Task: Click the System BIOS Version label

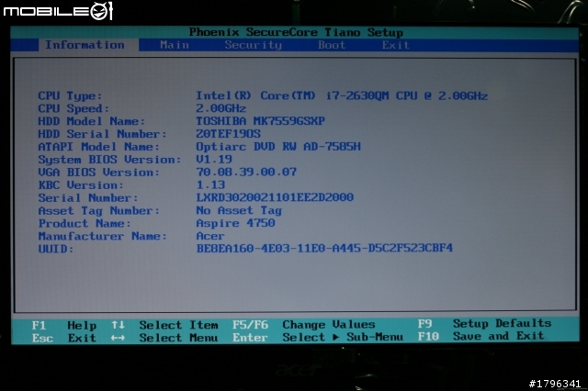Action: point(109,160)
